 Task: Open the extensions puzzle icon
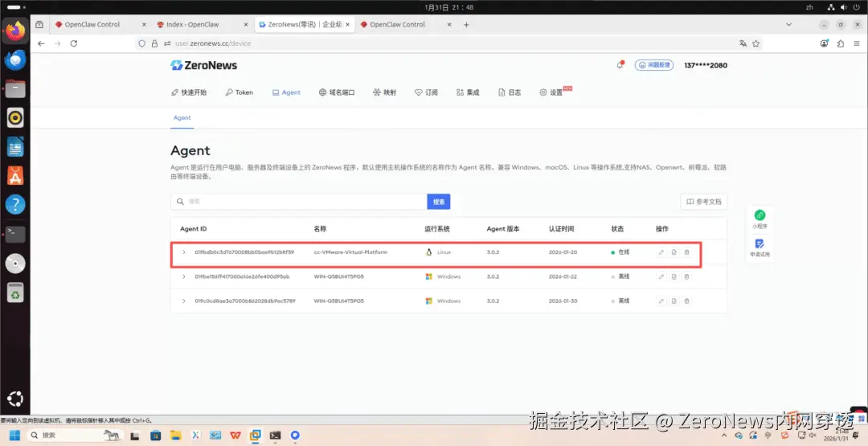841,43
